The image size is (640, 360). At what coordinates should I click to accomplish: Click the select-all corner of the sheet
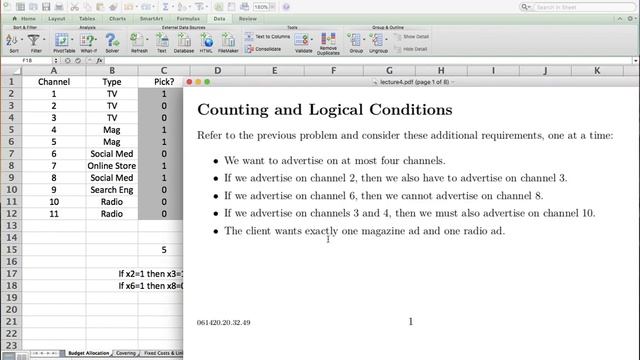click(11, 71)
